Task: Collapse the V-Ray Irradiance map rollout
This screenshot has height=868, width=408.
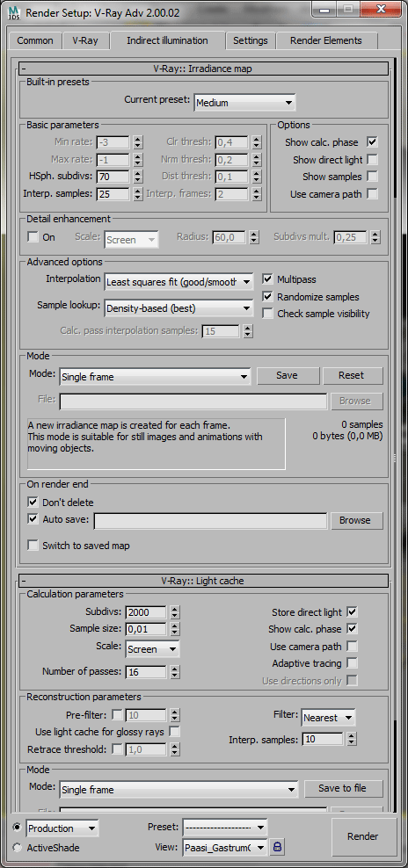Action: click(203, 69)
